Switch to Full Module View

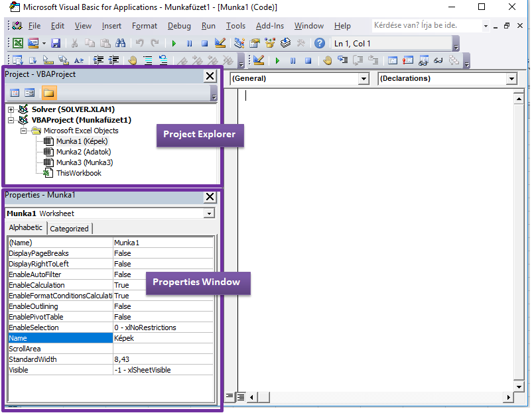coord(241,396)
